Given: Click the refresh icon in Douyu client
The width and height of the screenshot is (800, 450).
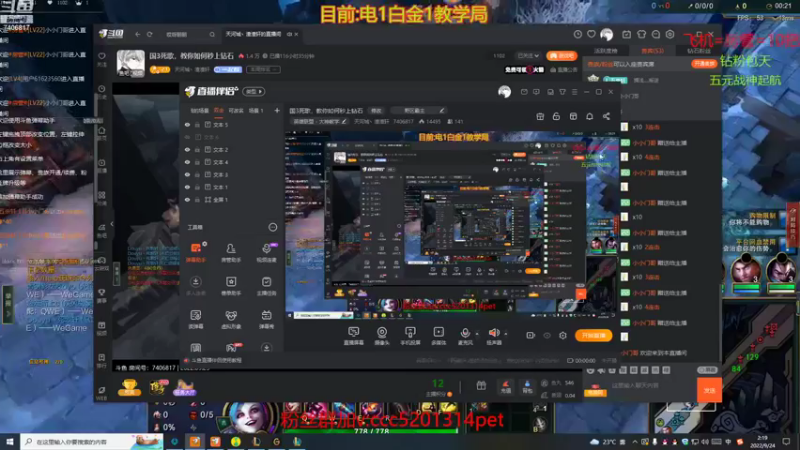Looking at the screenshot, I should click(x=149, y=34).
